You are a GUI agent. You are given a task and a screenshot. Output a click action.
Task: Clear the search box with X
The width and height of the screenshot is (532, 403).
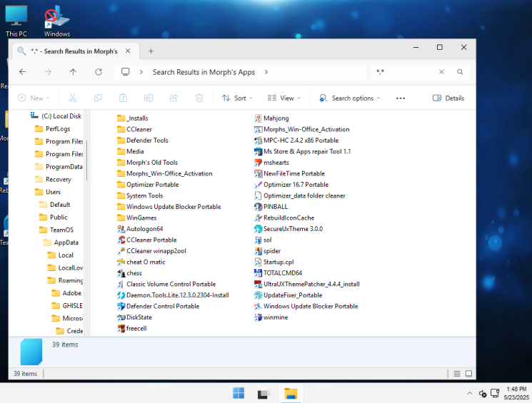[441, 72]
